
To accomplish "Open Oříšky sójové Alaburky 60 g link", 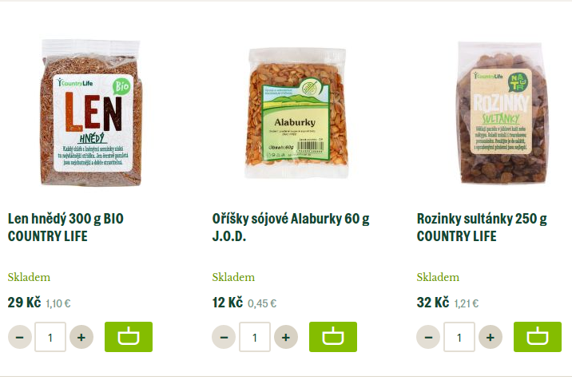I will (x=291, y=228).
